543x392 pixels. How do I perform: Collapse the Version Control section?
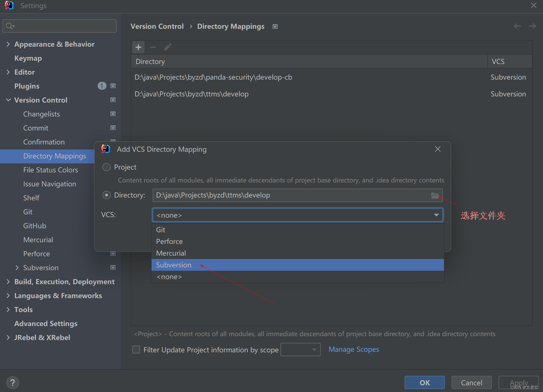8,100
